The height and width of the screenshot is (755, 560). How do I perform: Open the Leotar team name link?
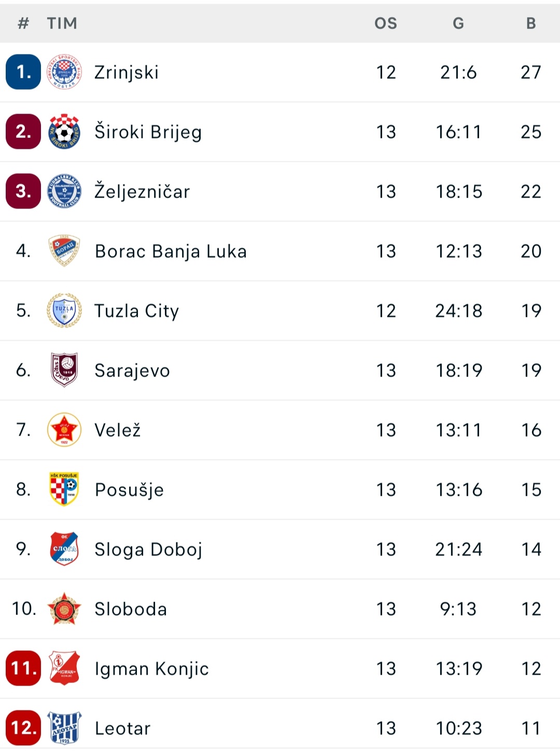[x=122, y=728]
